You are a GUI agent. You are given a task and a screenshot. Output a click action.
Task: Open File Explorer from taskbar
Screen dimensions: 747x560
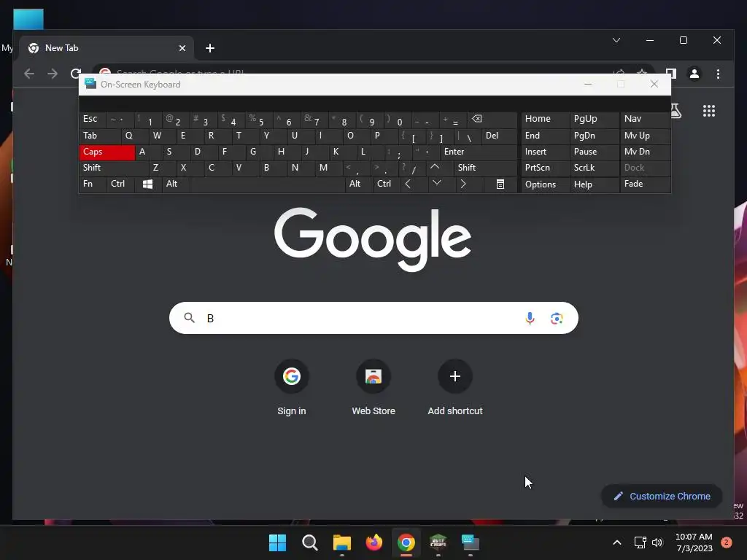pyautogui.click(x=341, y=542)
